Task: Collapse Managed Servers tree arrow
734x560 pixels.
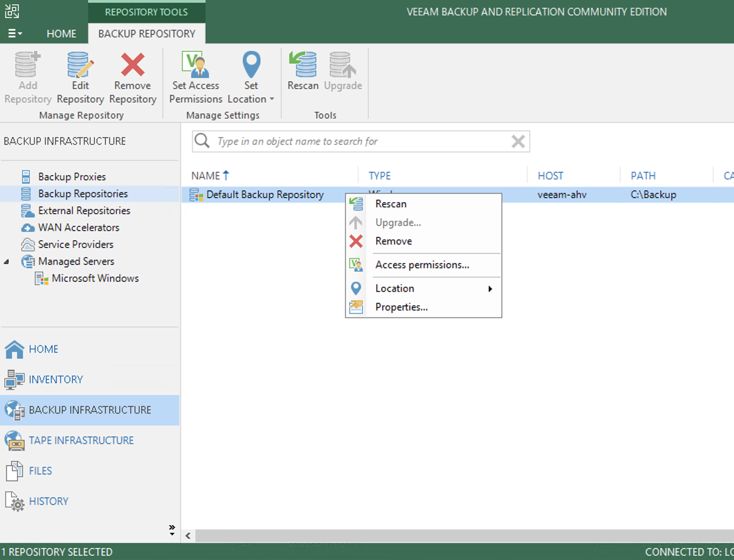Action: click(6, 262)
